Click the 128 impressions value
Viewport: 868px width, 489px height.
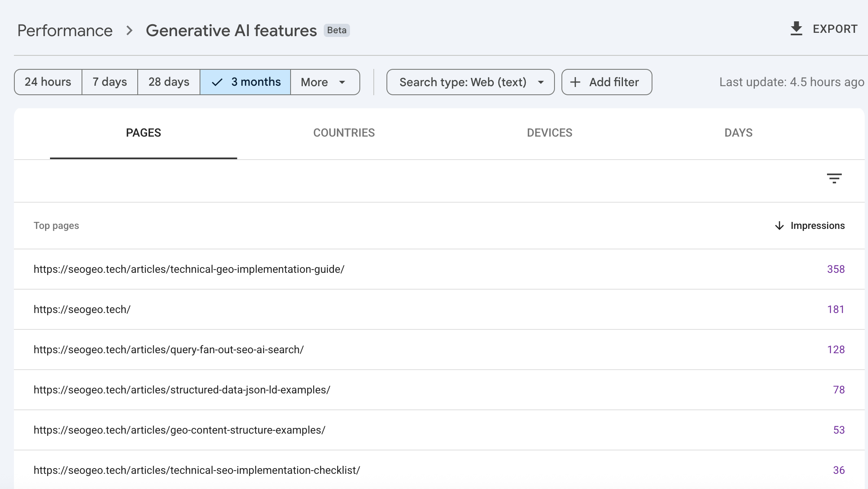(836, 350)
